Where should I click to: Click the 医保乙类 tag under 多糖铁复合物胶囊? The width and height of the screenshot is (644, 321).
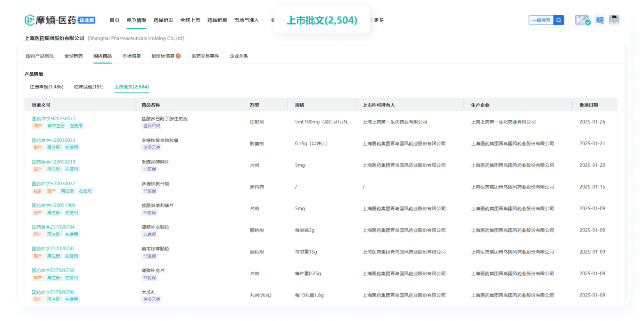click(x=152, y=148)
